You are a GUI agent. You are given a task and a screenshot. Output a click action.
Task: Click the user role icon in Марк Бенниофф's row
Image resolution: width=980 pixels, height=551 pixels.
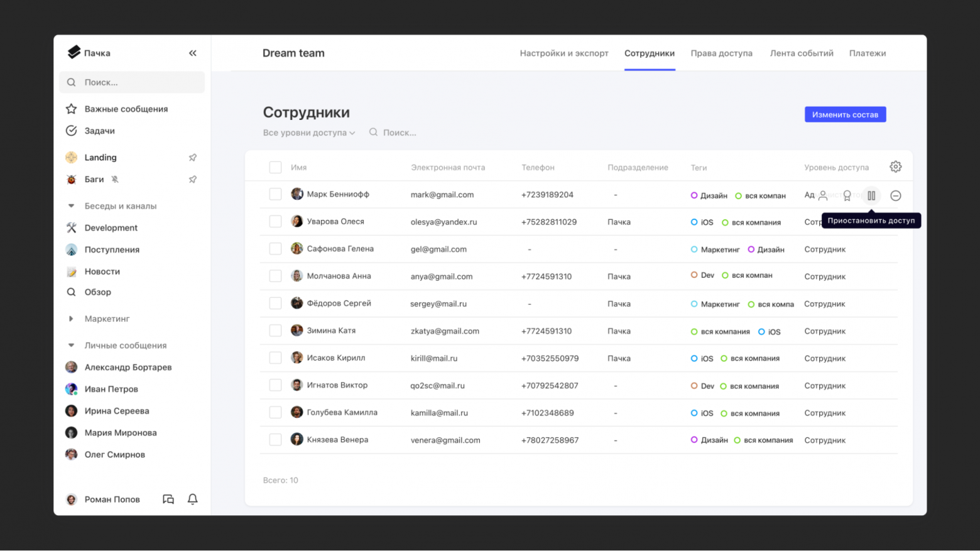tap(823, 195)
